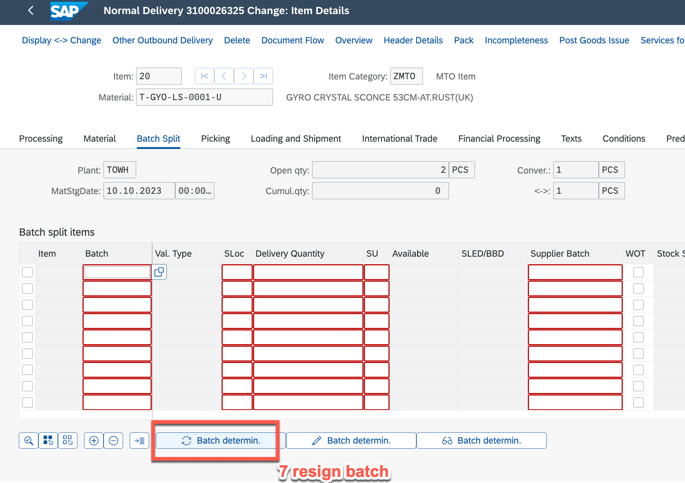The height and width of the screenshot is (483, 685).
Task: Jump to the last item
Action: (263, 76)
